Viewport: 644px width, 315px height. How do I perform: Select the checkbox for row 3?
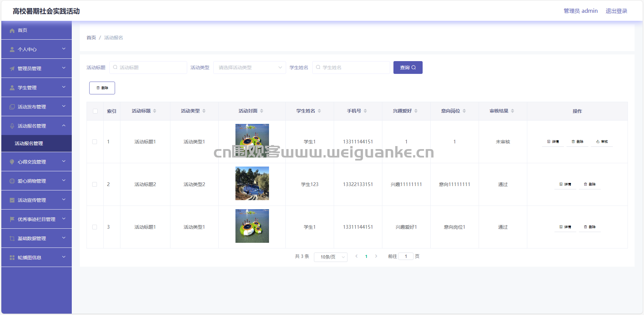pos(95,227)
